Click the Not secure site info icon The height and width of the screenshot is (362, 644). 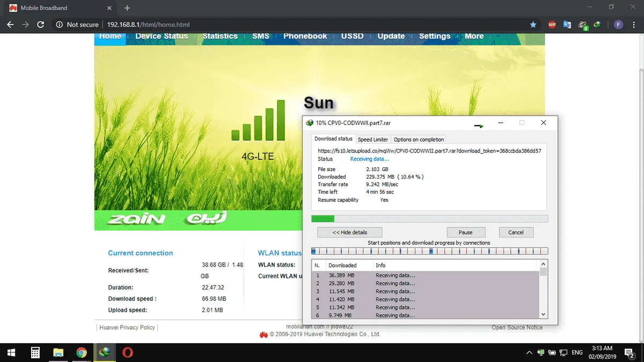coord(59,25)
